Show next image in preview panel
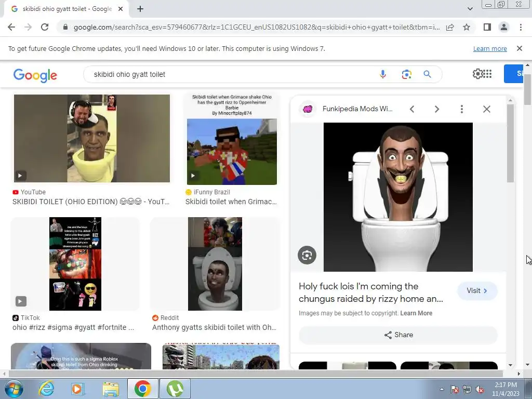Viewport: 532px width, 399px height. coord(436,109)
